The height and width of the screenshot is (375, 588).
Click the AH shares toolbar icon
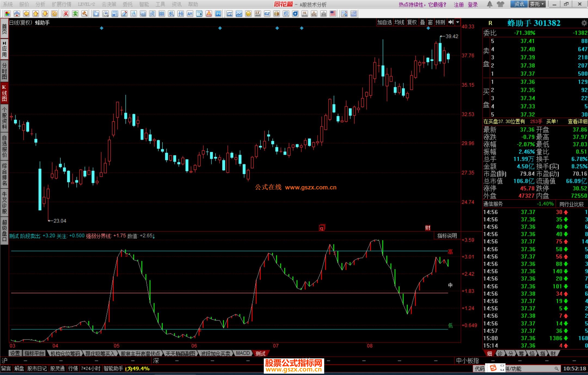click(x=190, y=14)
